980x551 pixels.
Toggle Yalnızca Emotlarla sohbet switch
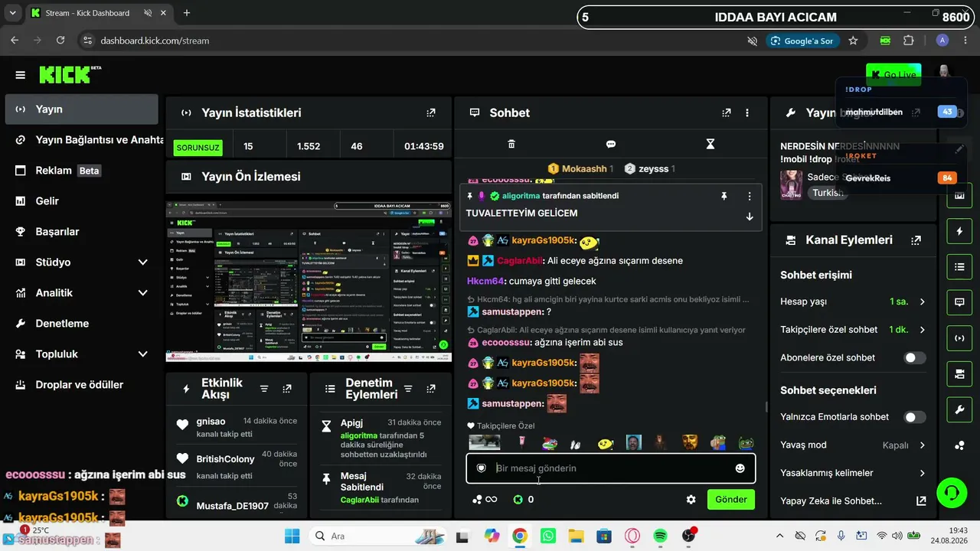[x=915, y=417]
